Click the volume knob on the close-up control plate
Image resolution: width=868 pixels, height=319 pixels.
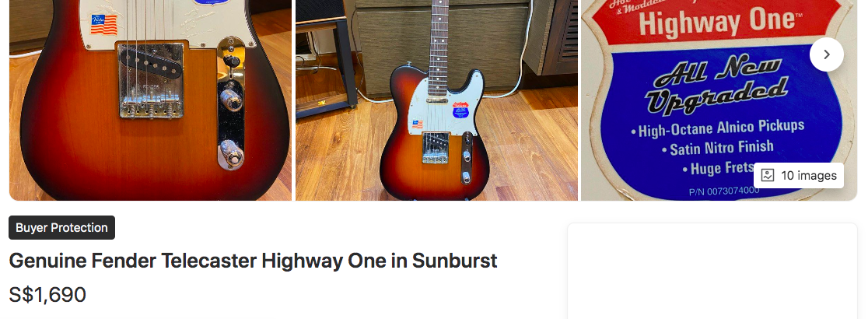pos(229,100)
